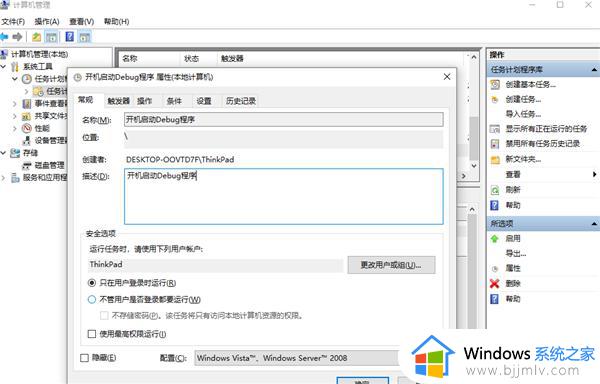
Task: Select 不管用户是否登录都要运行 radio button
Action: coord(92,299)
